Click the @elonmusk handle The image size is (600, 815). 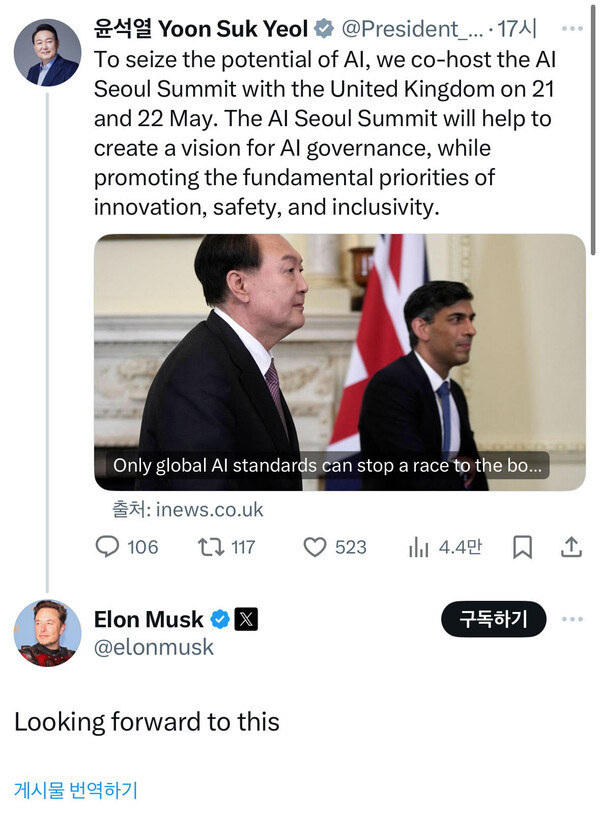[x=153, y=647]
